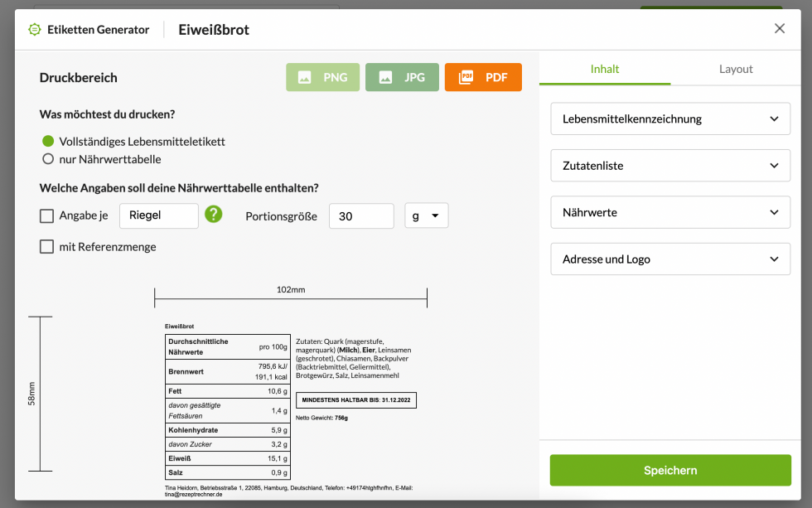The image size is (812, 508).
Task: Click the Druckbereich heading
Action: pos(78,78)
